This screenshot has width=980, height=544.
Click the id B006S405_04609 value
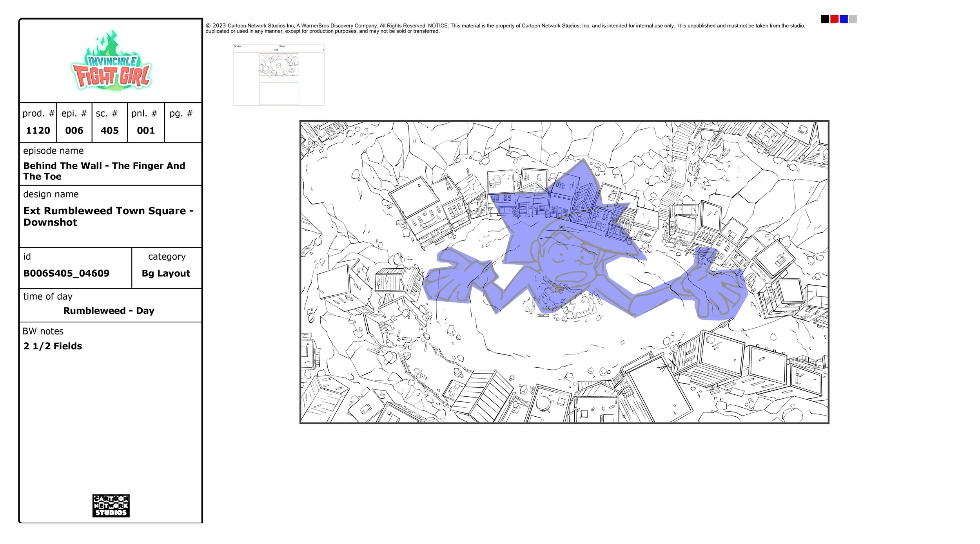[66, 273]
